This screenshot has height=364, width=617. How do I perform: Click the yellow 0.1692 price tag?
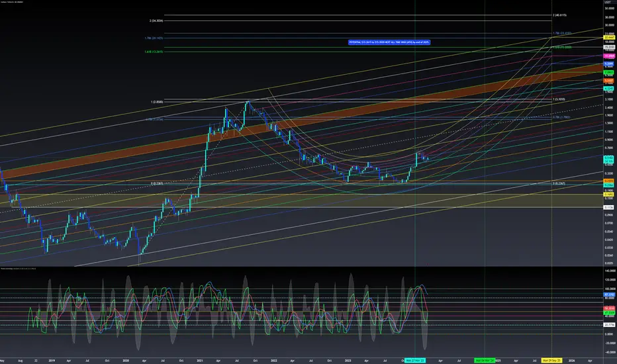[x=609, y=195]
